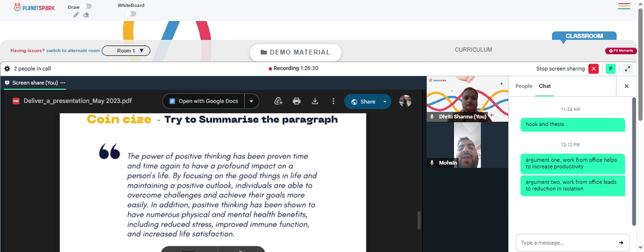Send the chat message with arrow icon

[x=621, y=242]
